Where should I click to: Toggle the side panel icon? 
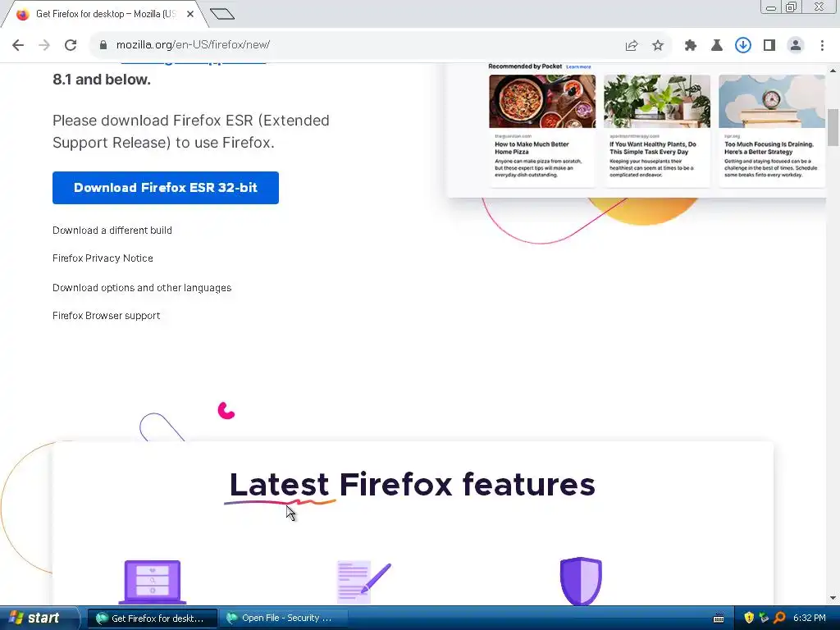point(769,46)
